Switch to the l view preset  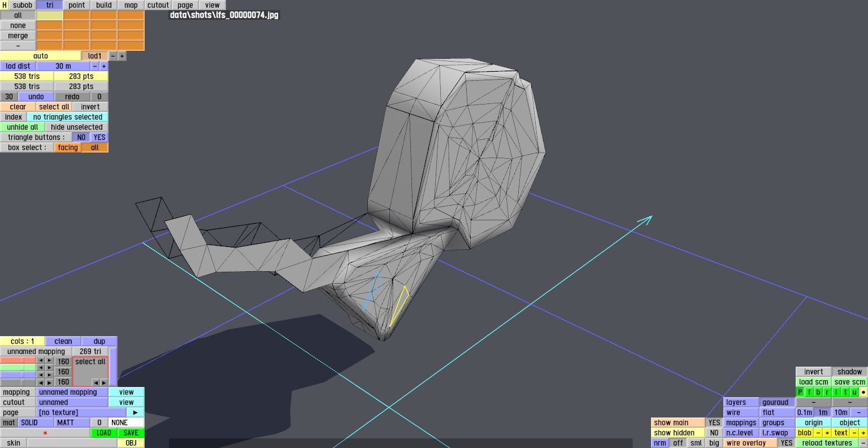[x=836, y=392]
